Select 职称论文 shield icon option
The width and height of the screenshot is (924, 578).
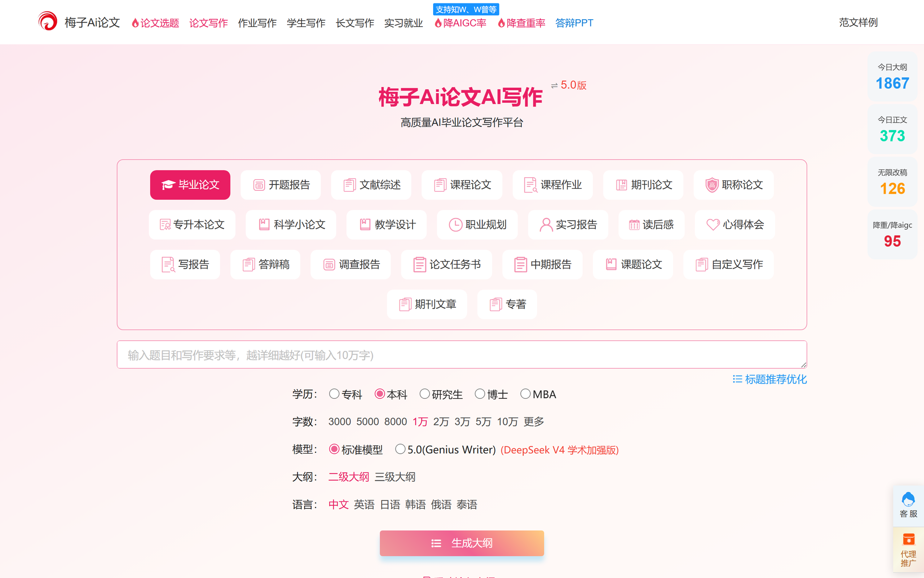733,185
